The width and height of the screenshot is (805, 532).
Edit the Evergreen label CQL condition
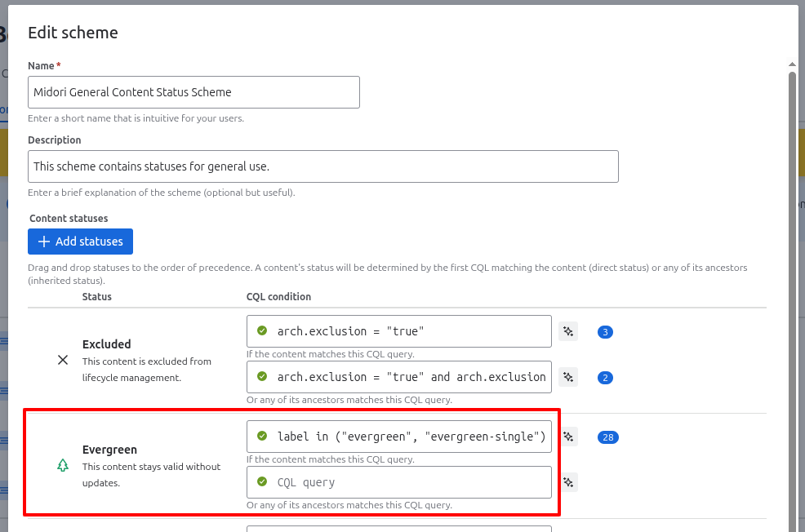click(x=411, y=437)
